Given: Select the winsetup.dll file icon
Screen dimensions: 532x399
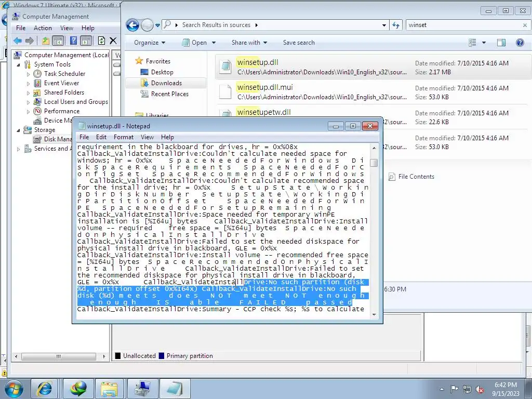Looking at the screenshot, I should point(225,66).
